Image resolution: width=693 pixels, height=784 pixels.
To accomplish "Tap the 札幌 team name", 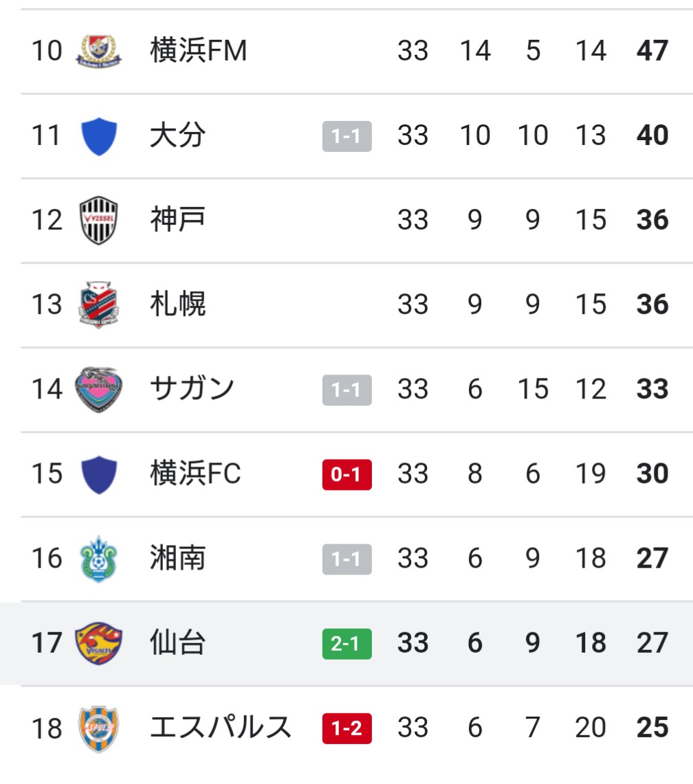I will pyautogui.click(x=177, y=304).
